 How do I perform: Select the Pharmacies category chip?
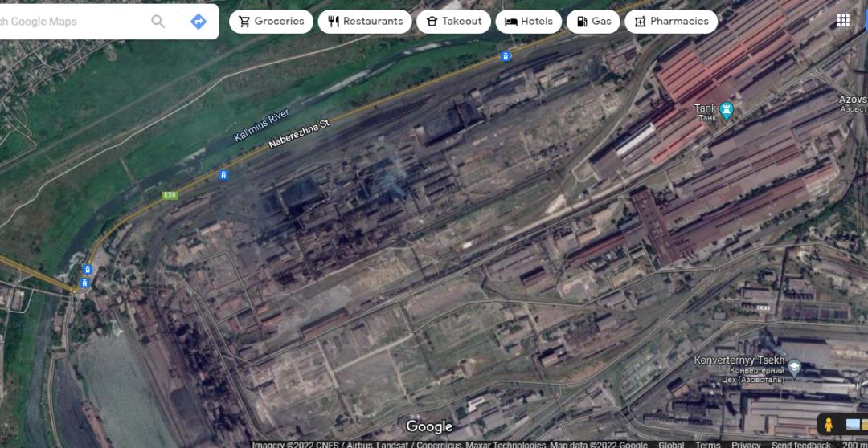(671, 22)
